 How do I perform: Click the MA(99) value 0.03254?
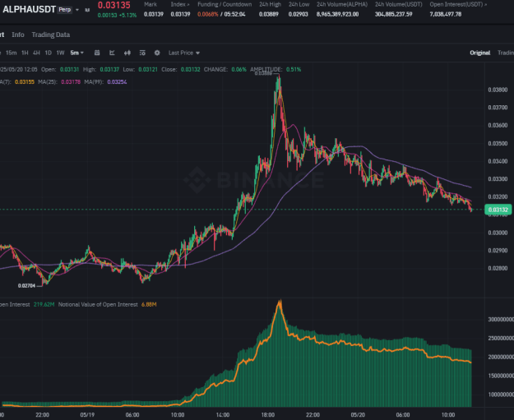(117, 82)
